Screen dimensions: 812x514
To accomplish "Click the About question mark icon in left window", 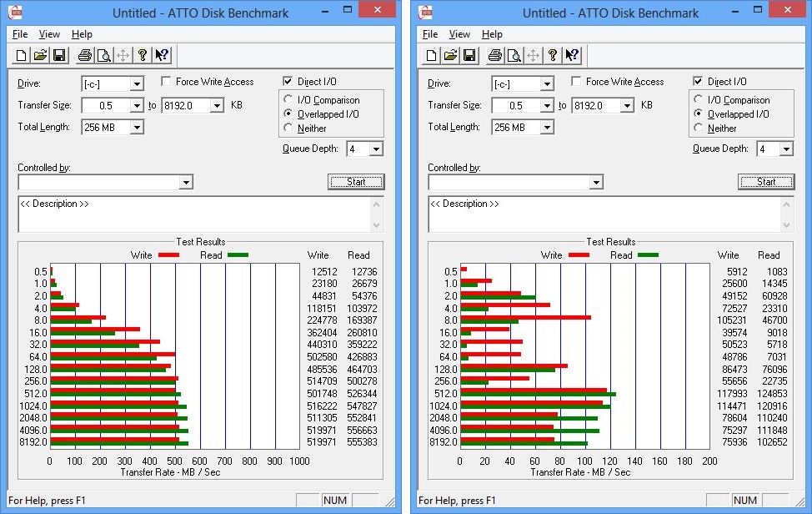I will 143,55.
